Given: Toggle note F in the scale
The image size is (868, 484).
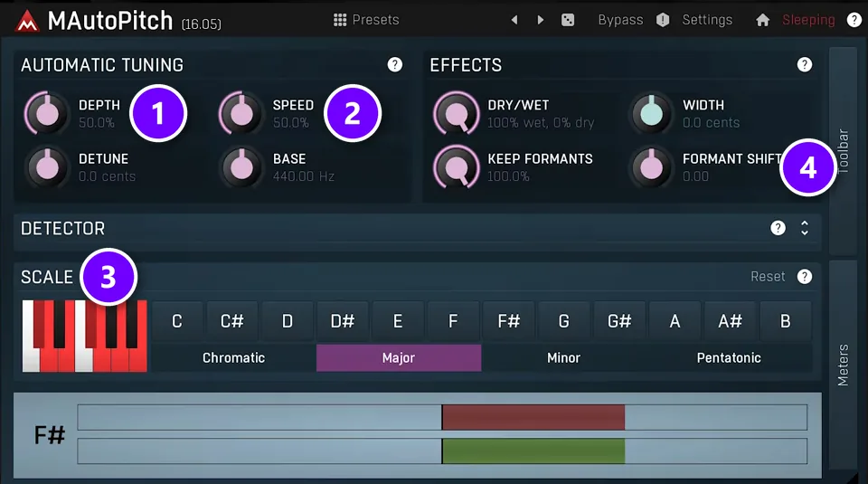Looking at the screenshot, I should (x=453, y=321).
